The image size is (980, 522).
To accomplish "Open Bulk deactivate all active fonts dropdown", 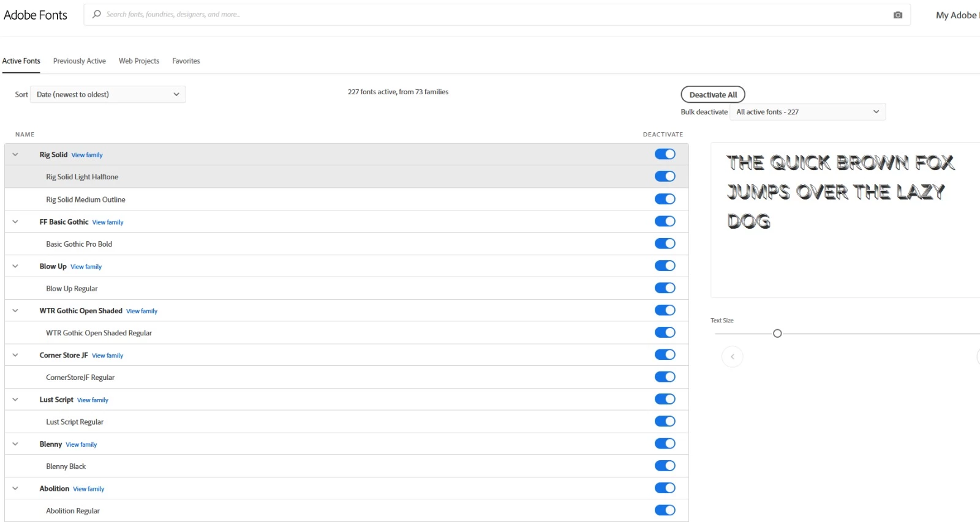I will coord(807,112).
